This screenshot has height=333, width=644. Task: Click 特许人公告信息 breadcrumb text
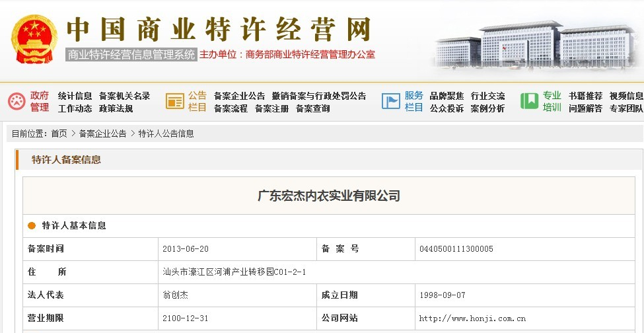166,133
